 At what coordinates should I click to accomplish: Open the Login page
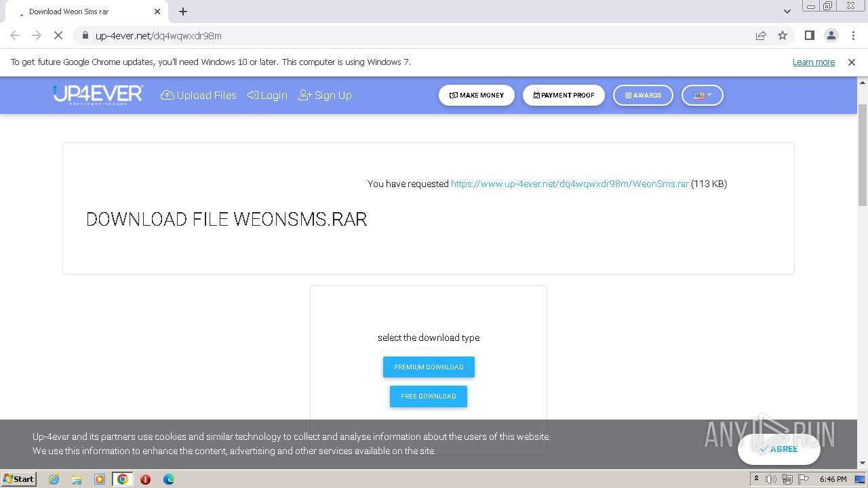click(x=267, y=95)
